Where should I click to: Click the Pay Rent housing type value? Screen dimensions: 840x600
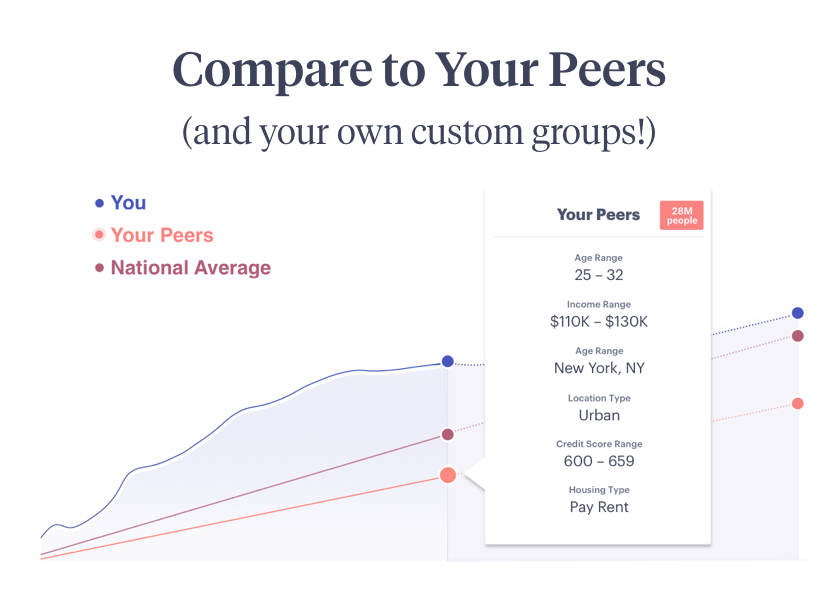[599, 507]
